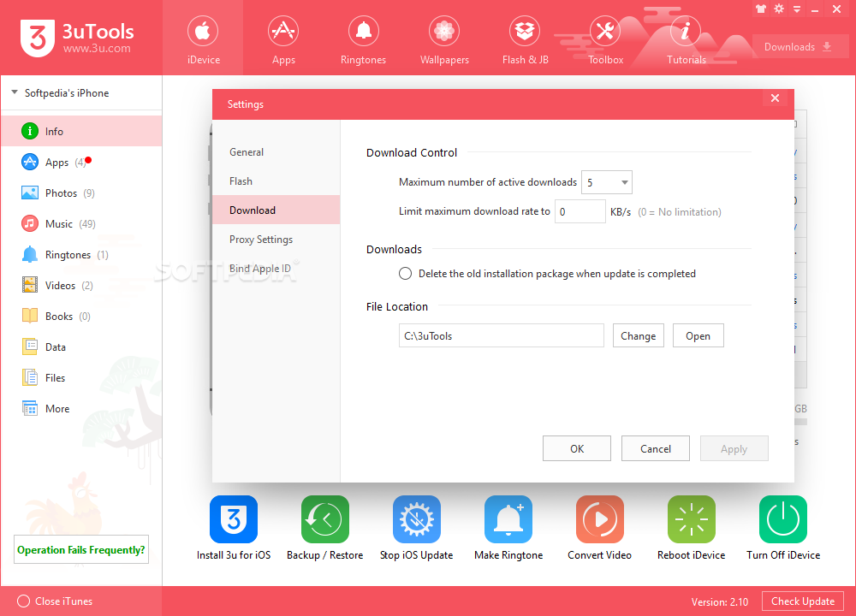856x616 pixels.
Task: Select Apps (4) in the sidebar
Action: [x=81, y=162]
